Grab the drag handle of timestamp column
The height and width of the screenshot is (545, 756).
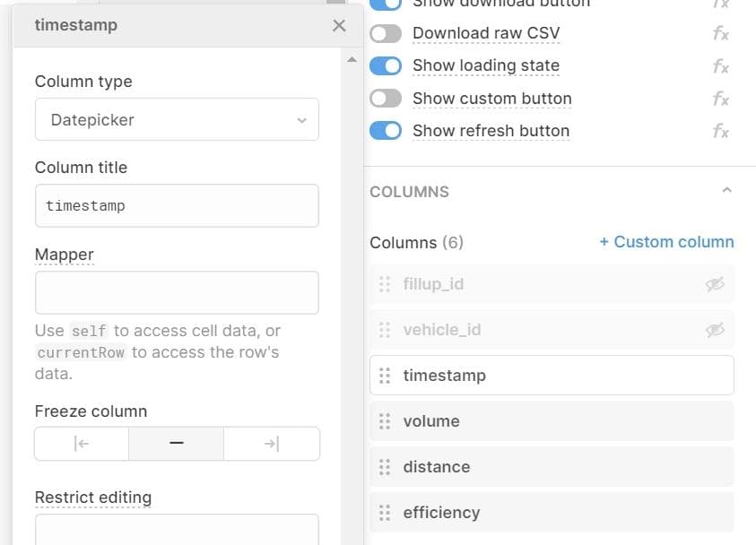tap(385, 376)
